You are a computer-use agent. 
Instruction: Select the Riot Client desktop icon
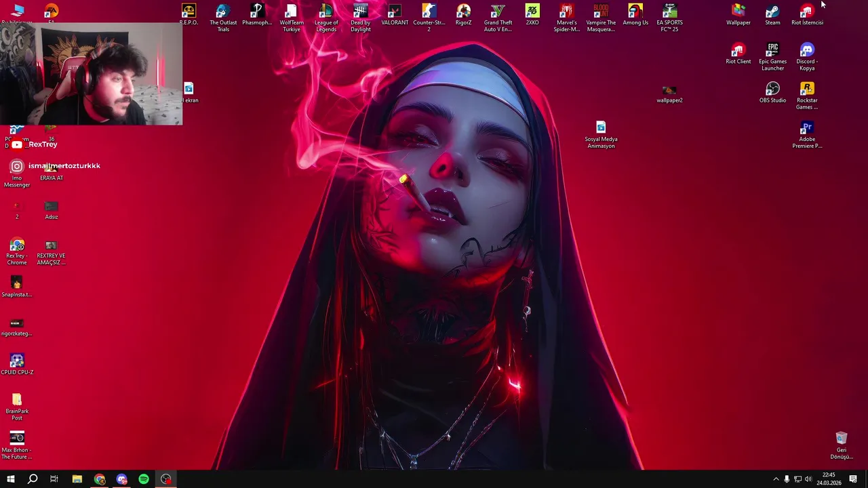(x=738, y=54)
